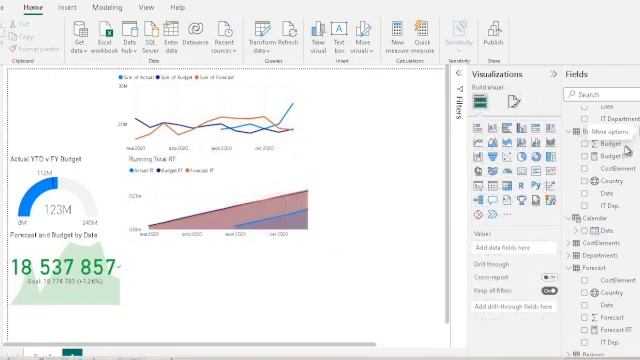Screen dimensions: 640x360
Task: Expand the CostElements table
Action: click(569, 243)
